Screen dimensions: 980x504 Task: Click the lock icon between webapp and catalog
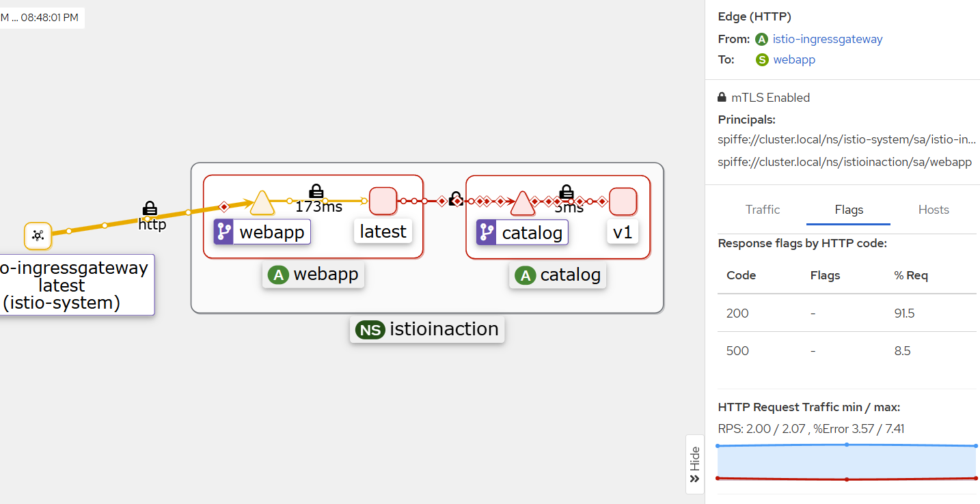[457, 199]
